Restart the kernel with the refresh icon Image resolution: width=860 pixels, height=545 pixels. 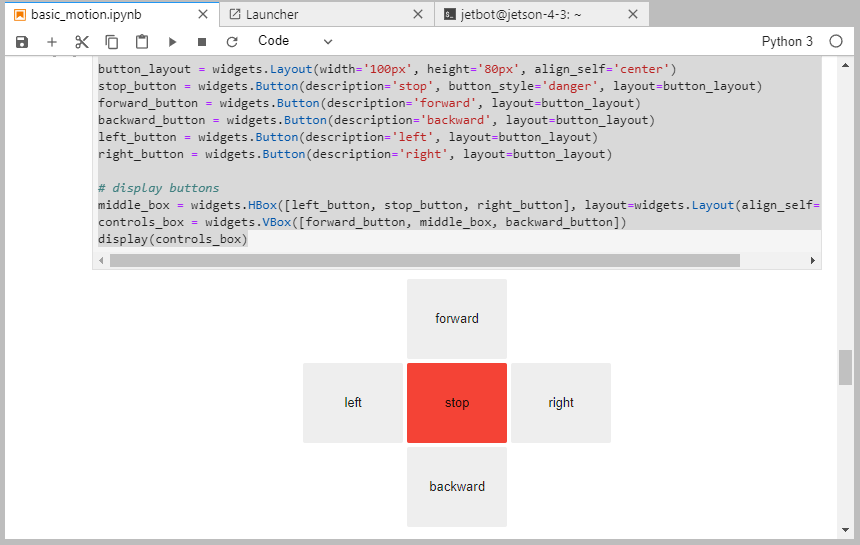(x=232, y=42)
